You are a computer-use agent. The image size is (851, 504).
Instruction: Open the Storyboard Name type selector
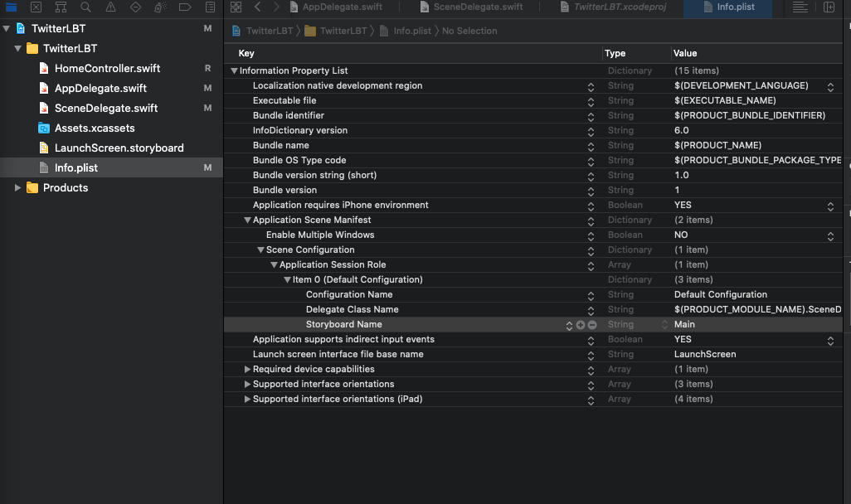[664, 325]
